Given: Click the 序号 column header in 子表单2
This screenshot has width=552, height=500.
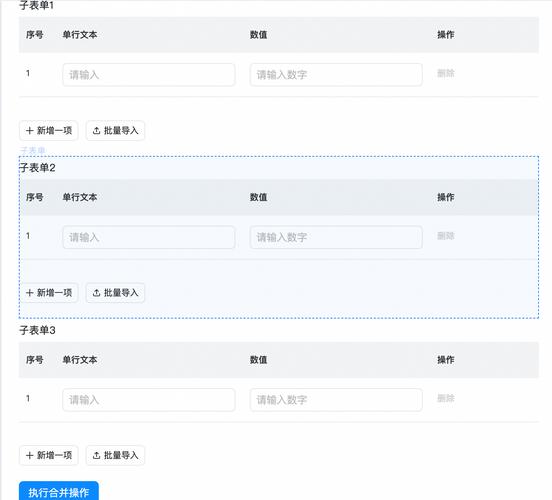Looking at the screenshot, I should click(x=34, y=197).
